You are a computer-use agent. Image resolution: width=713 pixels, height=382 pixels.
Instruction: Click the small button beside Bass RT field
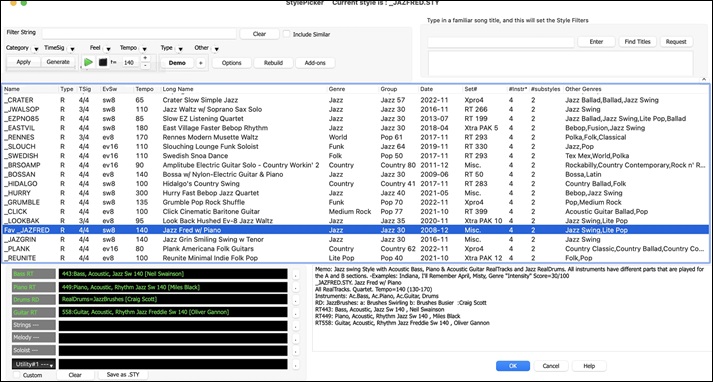point(296,274)
